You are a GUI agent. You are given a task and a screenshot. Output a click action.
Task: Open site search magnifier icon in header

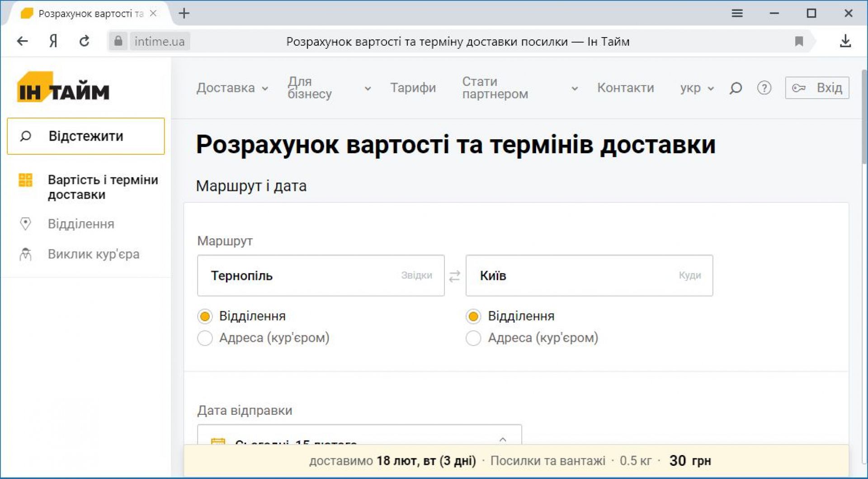(x=736, y=88)
